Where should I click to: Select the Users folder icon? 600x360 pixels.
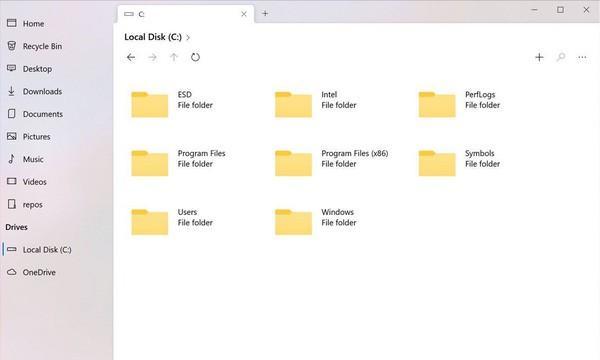pyautogui.click(x=150, y=222)
